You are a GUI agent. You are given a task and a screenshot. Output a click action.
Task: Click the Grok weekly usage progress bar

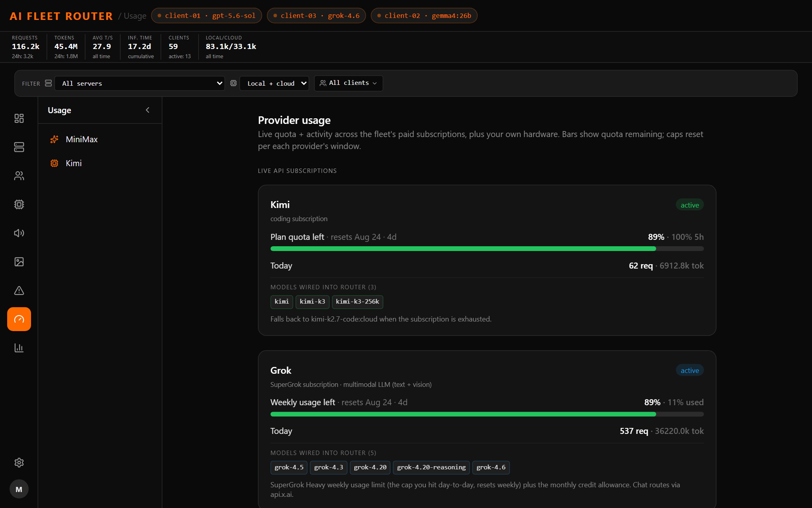[487, 414]
